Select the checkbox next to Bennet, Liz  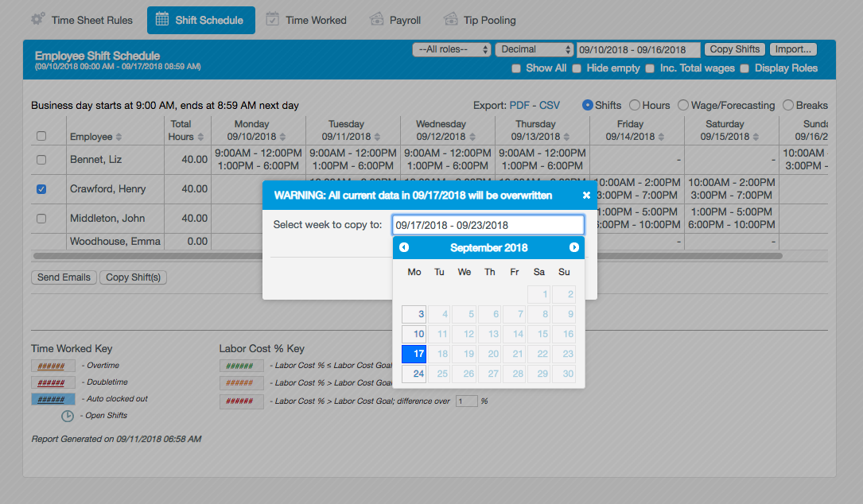tap(41, 159)
